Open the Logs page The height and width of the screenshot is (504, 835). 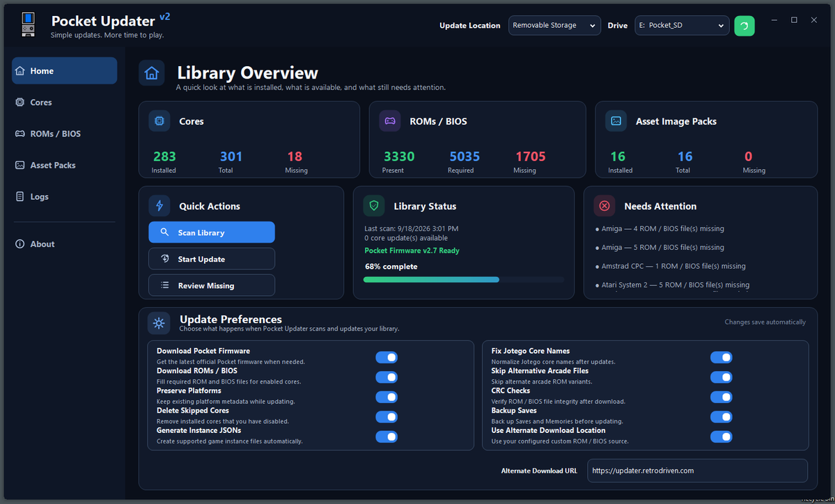point(65,196)
